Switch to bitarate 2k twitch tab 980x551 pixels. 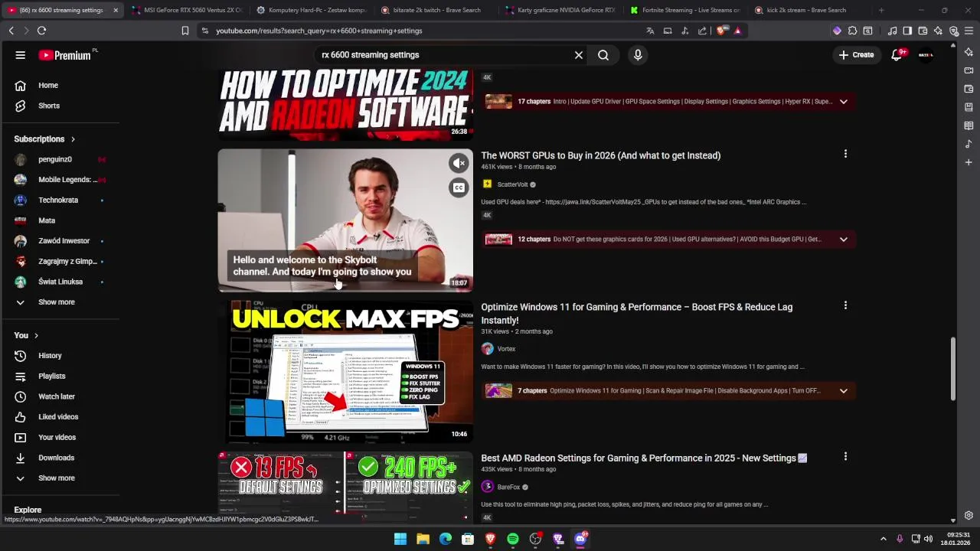(436, 10)
